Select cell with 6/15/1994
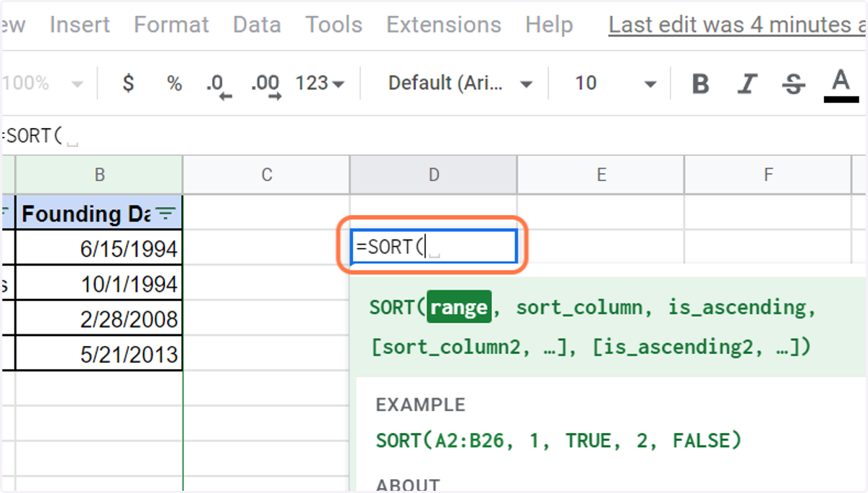 coord(99,248)
